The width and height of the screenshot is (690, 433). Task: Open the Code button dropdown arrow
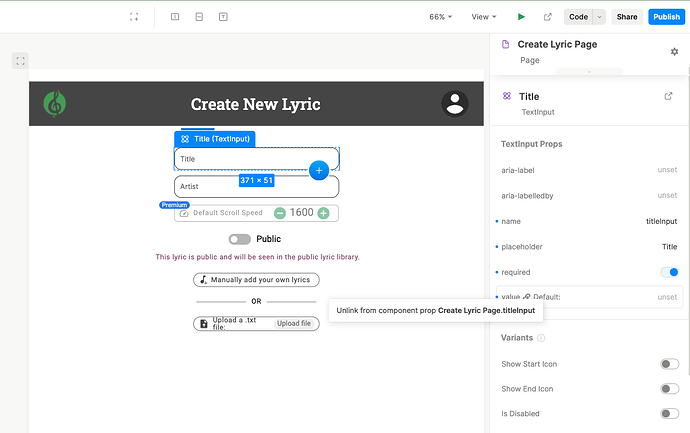click(x=599, y=17)
